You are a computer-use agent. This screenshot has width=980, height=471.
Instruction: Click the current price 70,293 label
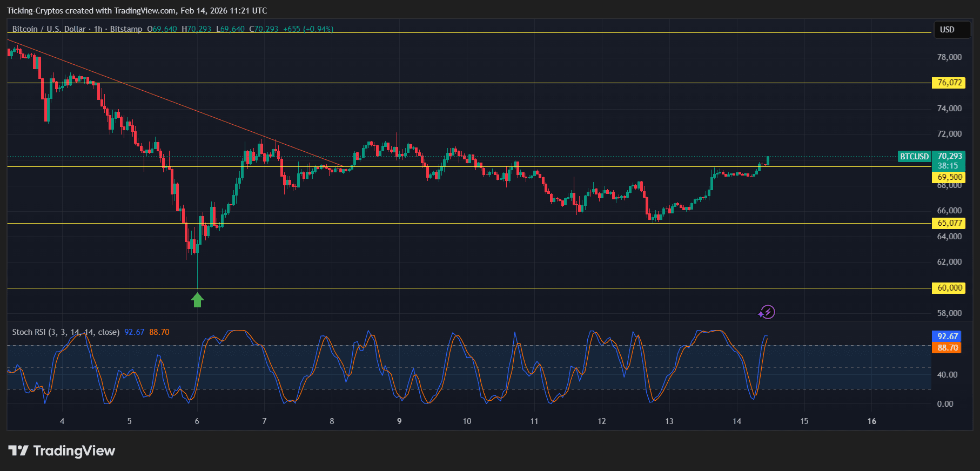[949, 157]
